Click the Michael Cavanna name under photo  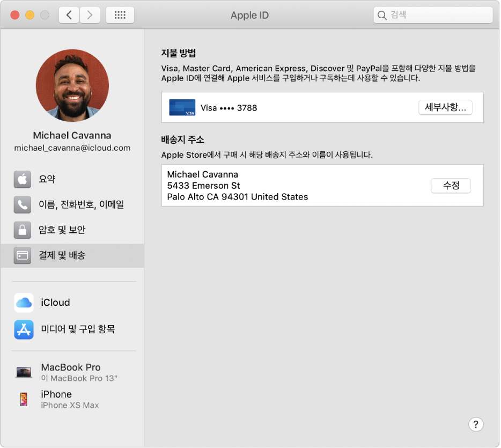coord(72,136)
